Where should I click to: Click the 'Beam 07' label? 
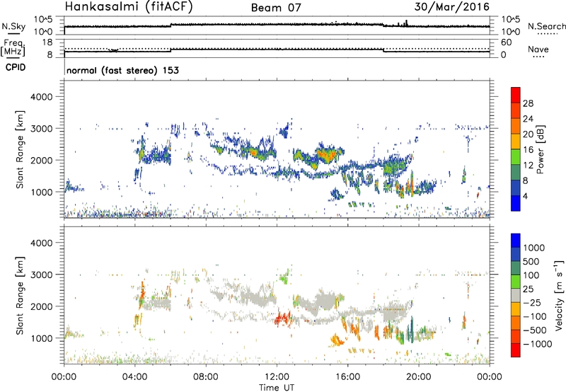[x=276, y=8]
